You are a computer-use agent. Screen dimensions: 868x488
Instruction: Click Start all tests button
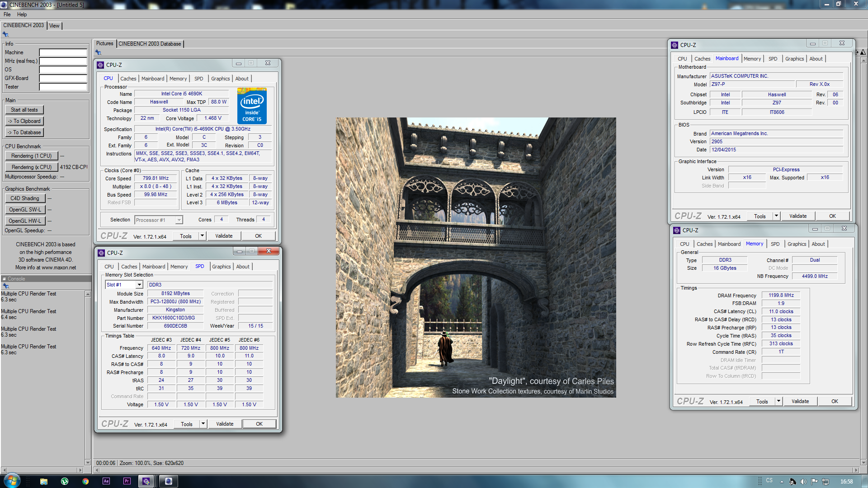pyautogui.click(x=24, y=110)
